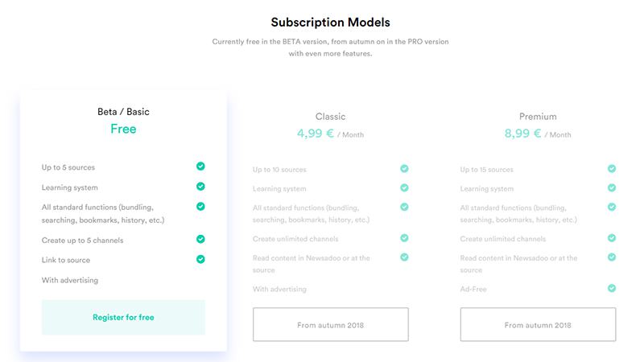
Task: Click the Basic plan's Learning system checkmark
Action: coord(200,187)
